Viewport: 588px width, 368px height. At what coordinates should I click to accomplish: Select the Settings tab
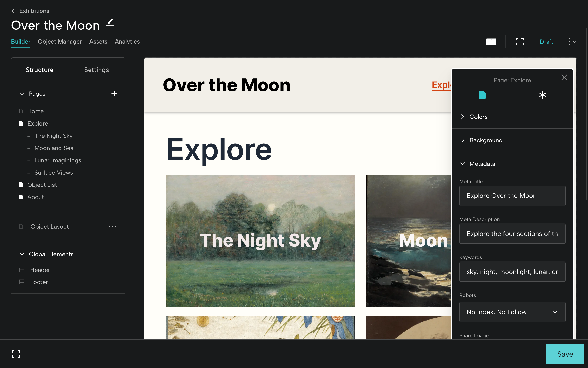96,70
